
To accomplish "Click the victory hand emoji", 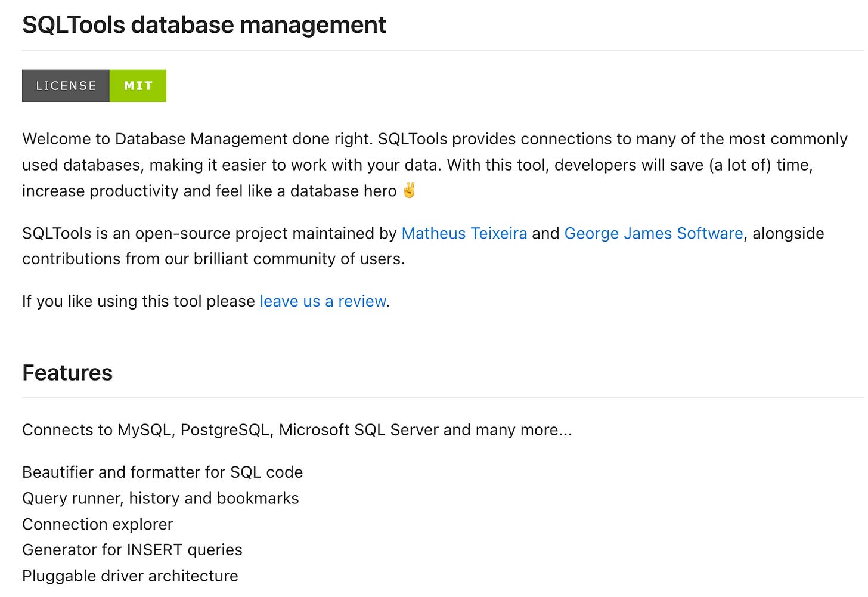I will tap(408, 190).
